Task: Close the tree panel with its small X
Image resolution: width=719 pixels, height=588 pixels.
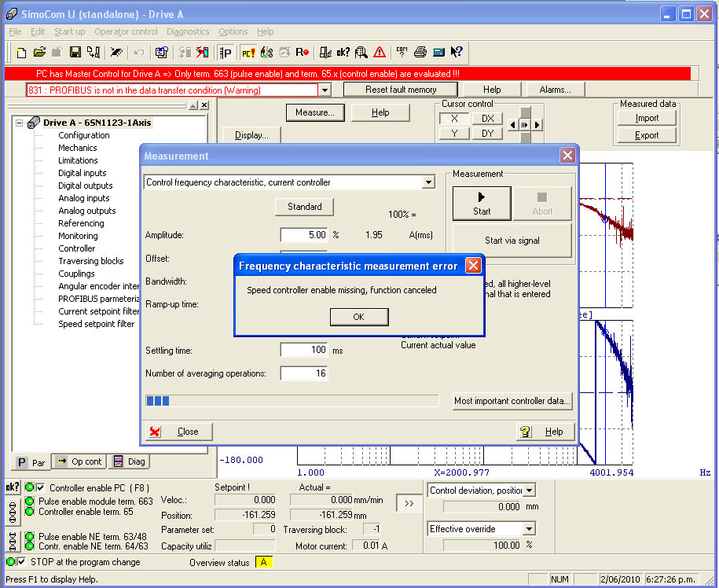Action: [204, 105]
